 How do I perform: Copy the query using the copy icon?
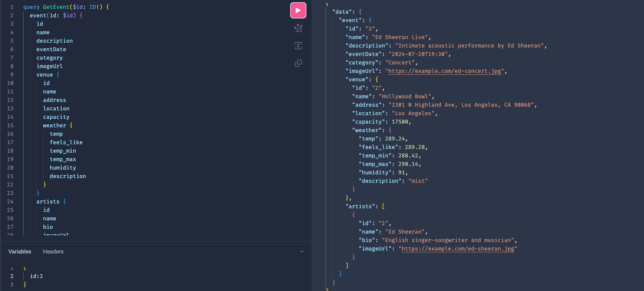click(298, 63)
